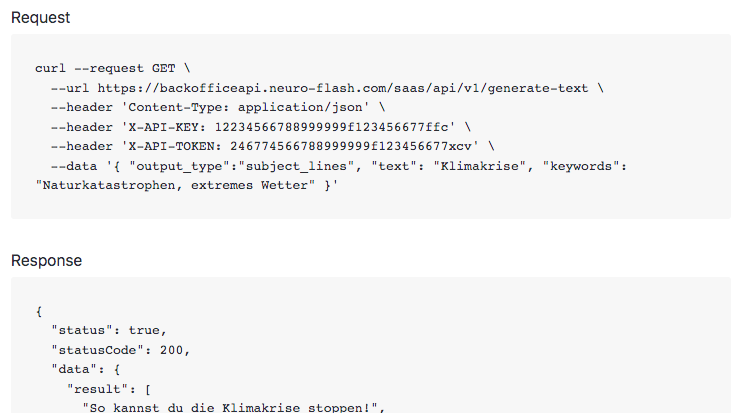This screenshot has height=413, width=741.
Task: Click the GET method in the curl command
Action: [x=163, y=68]
